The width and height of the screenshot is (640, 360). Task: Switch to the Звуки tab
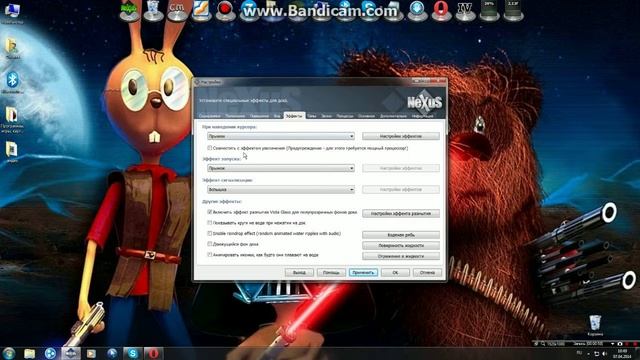[326, 116]
